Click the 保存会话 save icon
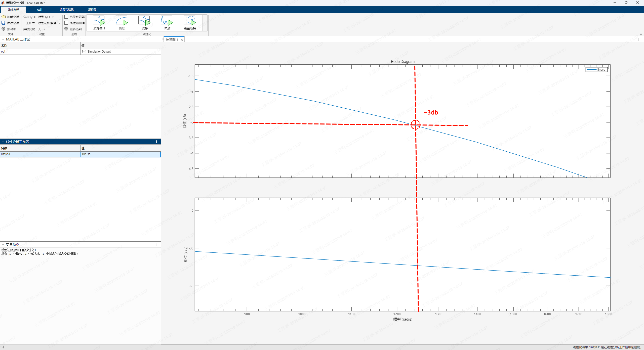The width and height of the screenshot is (644, 350). (x=4, y=23)
